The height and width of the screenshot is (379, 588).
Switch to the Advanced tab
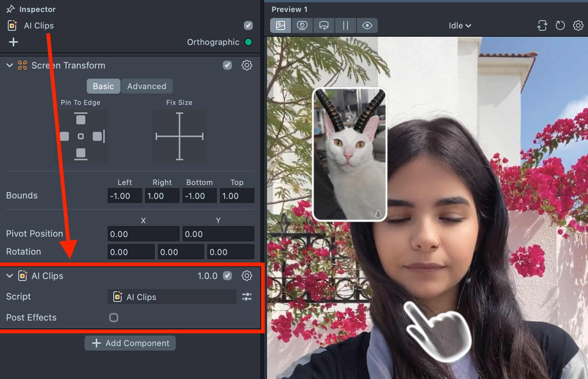coord(147,86)
